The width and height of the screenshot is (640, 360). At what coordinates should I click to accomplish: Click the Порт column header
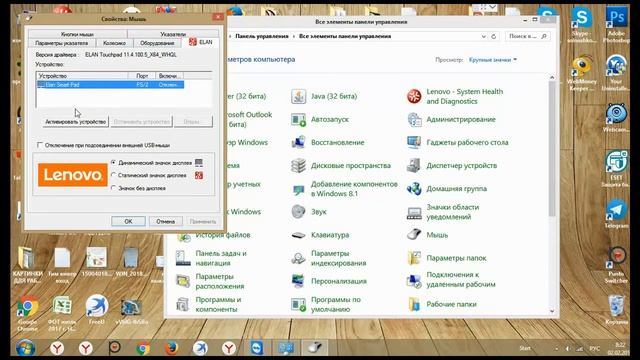pos(142,76)
